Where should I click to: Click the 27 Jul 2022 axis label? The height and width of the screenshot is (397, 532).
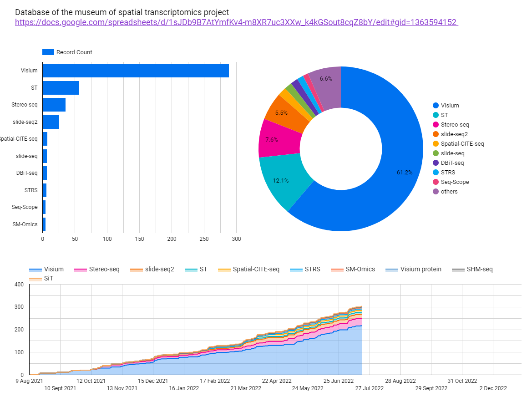pos(370,388)
